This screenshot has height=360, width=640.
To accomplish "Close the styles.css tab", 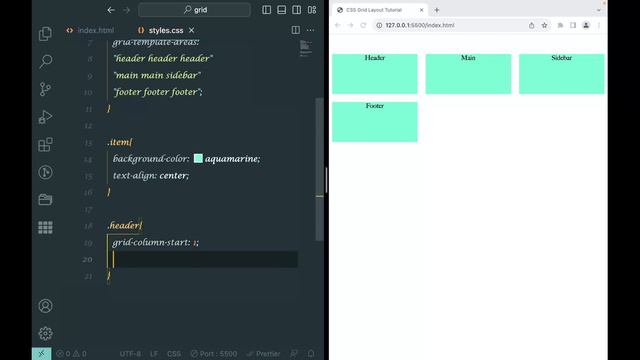I will [x=191, y=30].
